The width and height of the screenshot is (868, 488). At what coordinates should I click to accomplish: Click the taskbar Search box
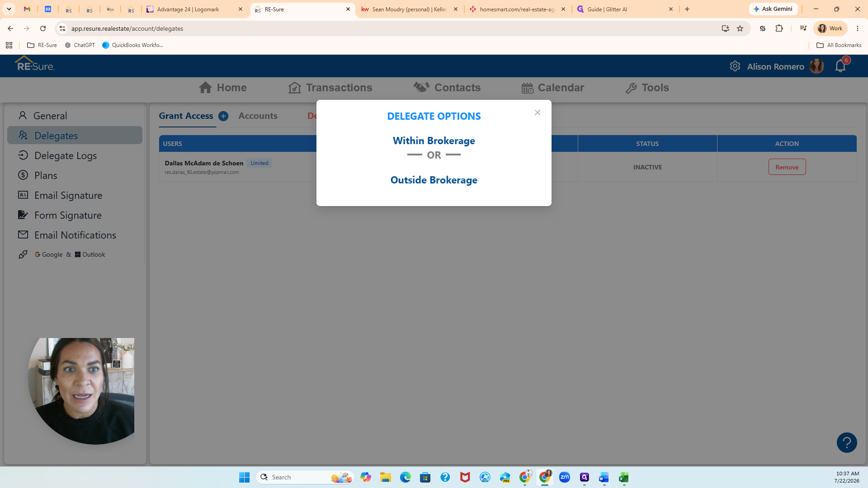click(305, 477)
